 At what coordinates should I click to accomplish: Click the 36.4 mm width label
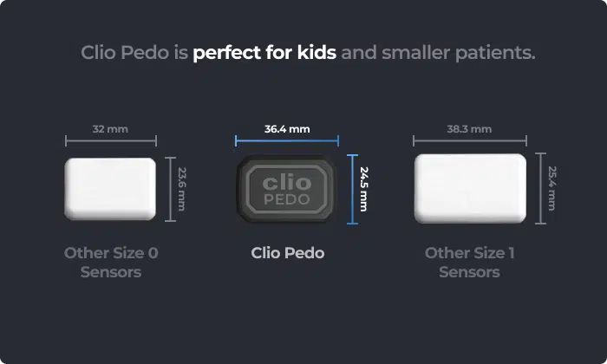(x=287, y=129)
